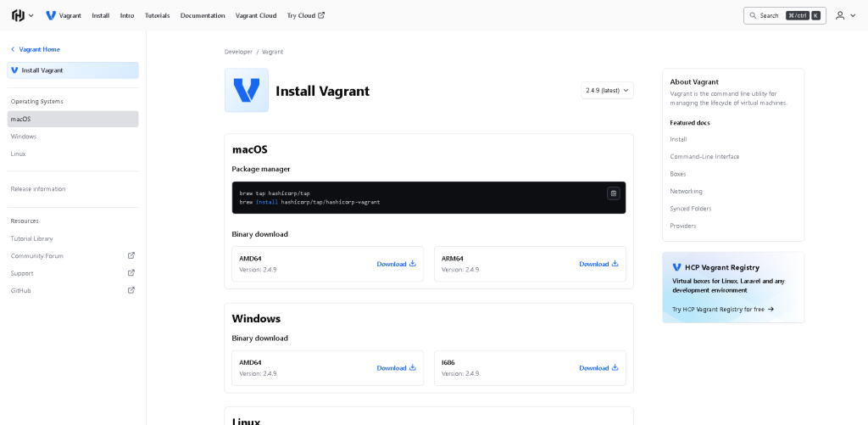Click the large Vagrant logo beside title
This screenshot has width=868, height=425.
pyautogui.click(x=247, y=91)
